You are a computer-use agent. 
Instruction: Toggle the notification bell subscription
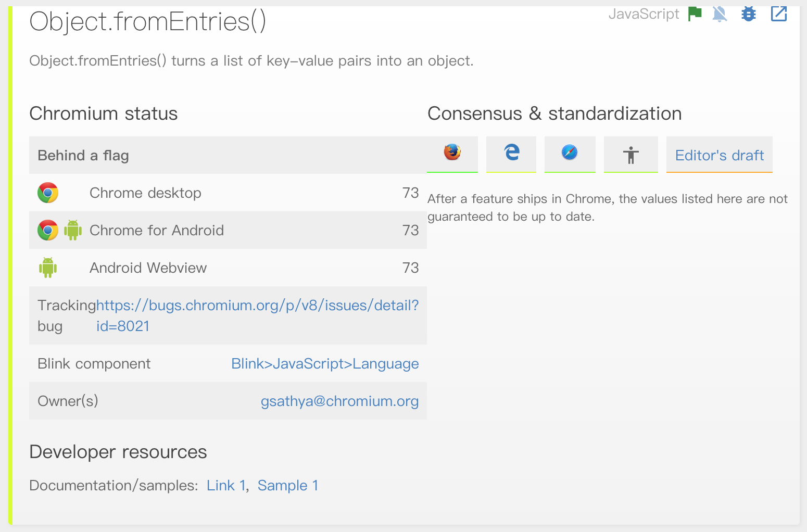[x=720, y=14]
